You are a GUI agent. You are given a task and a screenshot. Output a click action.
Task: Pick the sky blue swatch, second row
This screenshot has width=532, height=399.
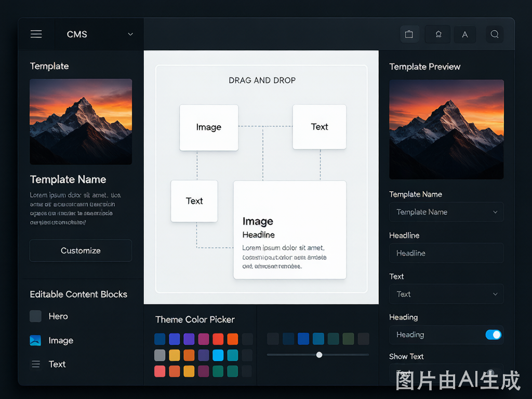pos(218,355)
